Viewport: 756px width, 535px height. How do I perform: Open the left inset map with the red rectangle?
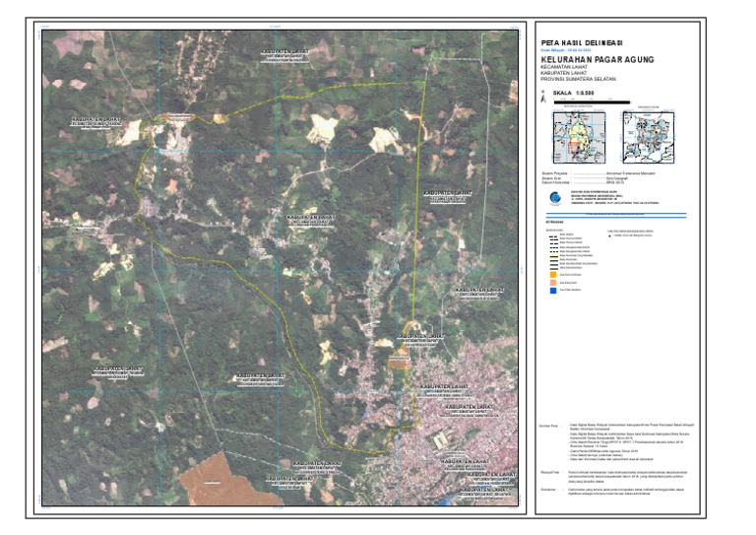(579, 138)
